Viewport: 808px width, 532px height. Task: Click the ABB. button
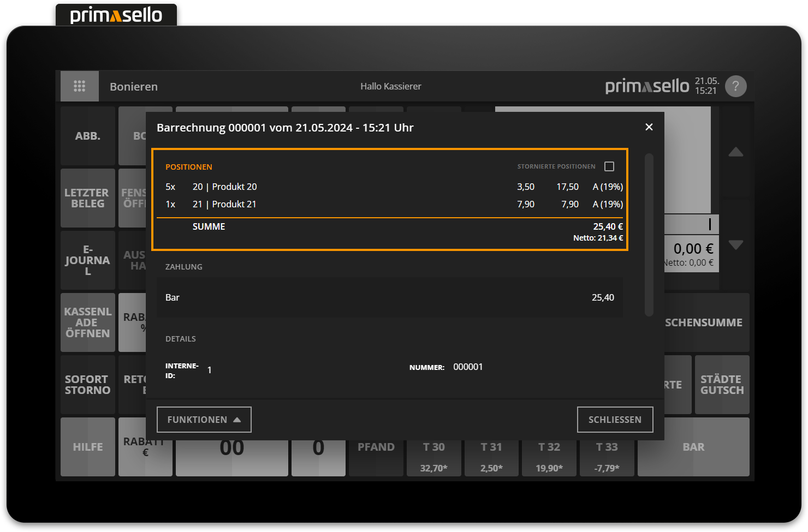87,136
